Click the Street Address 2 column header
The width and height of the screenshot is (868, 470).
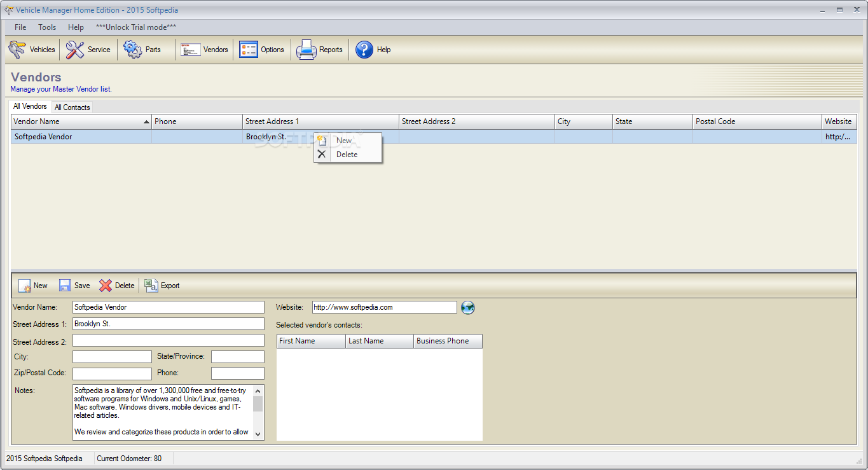477,121
